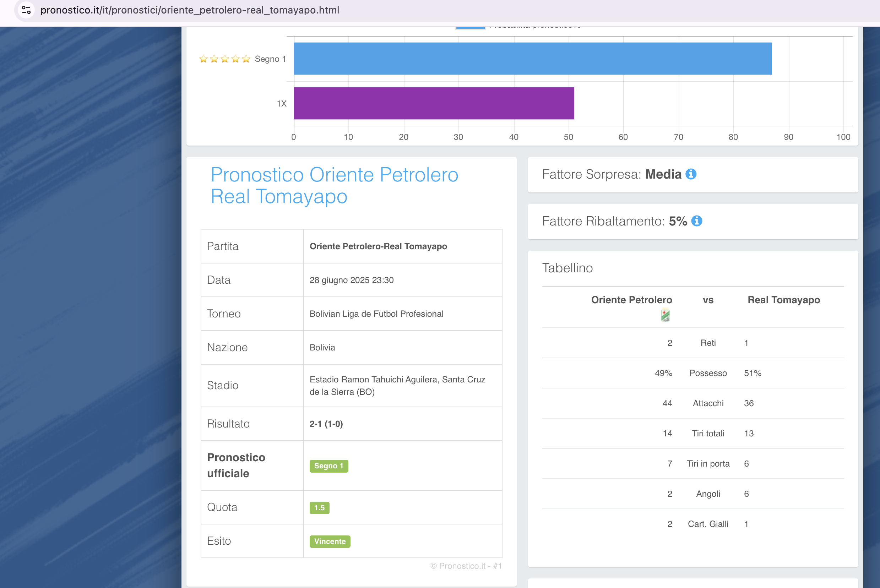Image resolution: width=880 pixels, height=588 pixels.
Task: Click the Stadio row label
Action: pyautogui.click(x=223, y=386)
